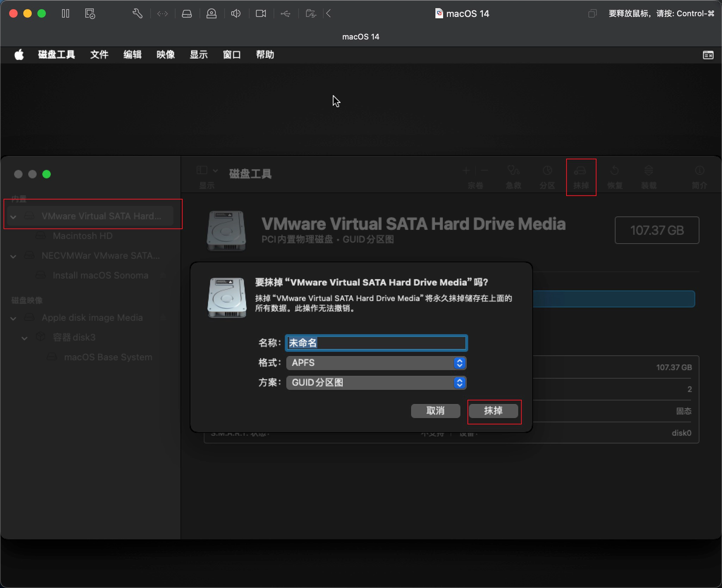Select the 抹掉 (Erase) toolbar icon

point(580,174)
